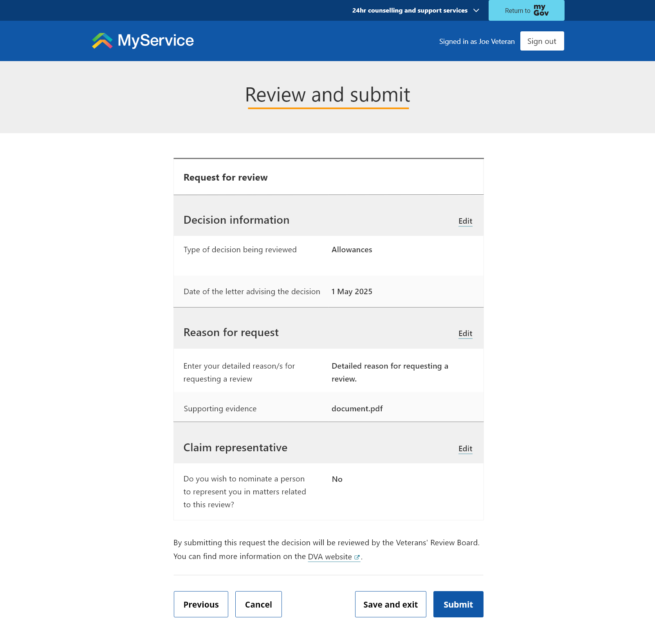This screenshot has height=644, width=655.
Task: Click the decision letter date 1 May 2025
Action: coord(351,291)
